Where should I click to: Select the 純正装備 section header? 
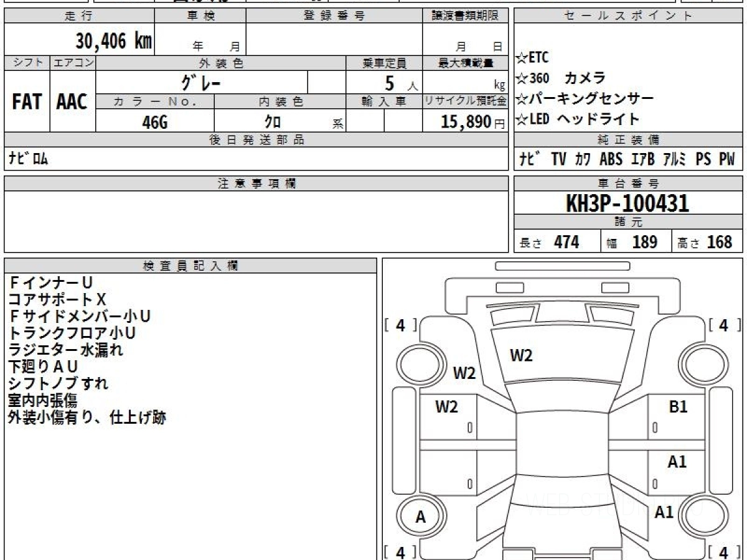click(x=628, y=140)
